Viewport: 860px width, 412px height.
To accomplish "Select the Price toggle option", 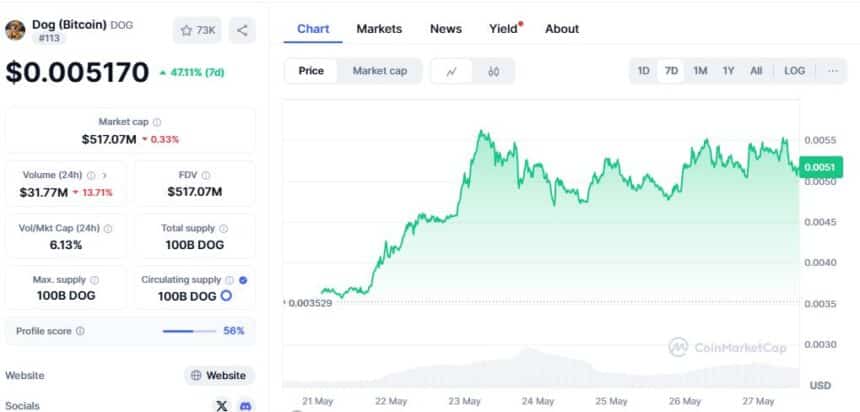I will 311,71.
